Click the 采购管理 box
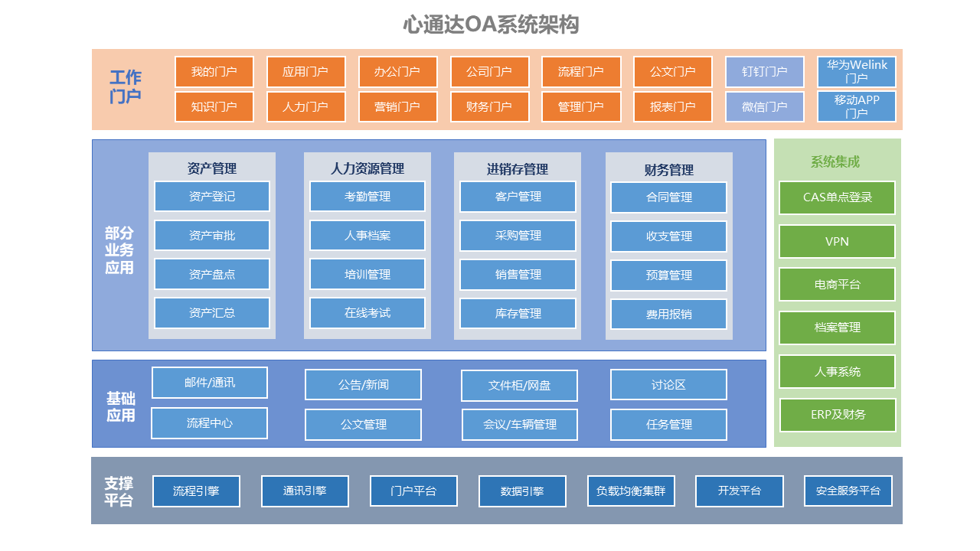Image resolution: width=980 pixels, height=551 pixels. [x=518, y=236]
